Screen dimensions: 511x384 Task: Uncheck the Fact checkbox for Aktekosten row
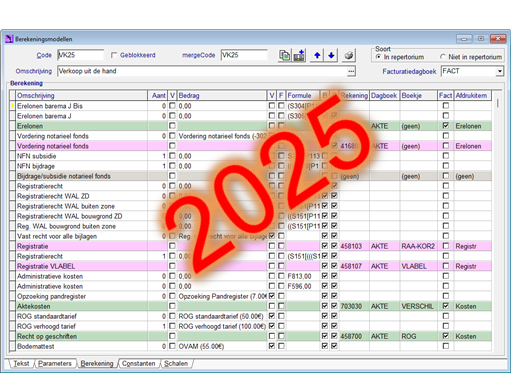click(x=445, y=306)
